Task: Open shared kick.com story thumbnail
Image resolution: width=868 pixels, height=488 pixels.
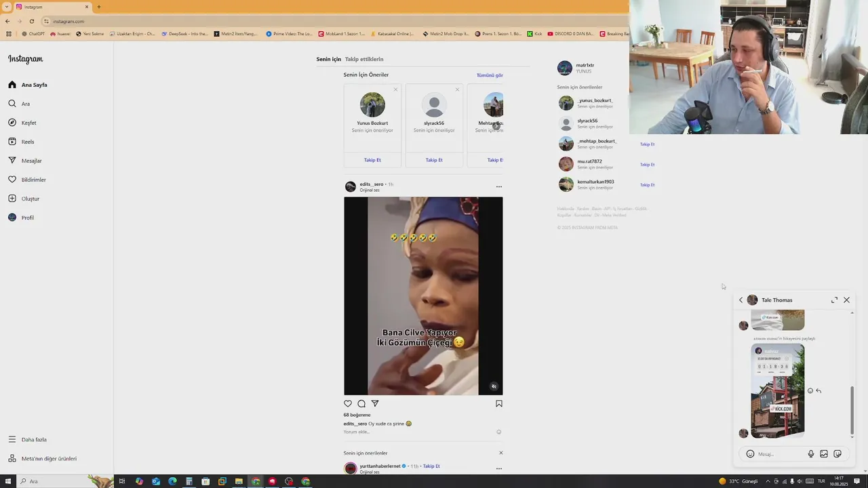Action: coord(778,390)
